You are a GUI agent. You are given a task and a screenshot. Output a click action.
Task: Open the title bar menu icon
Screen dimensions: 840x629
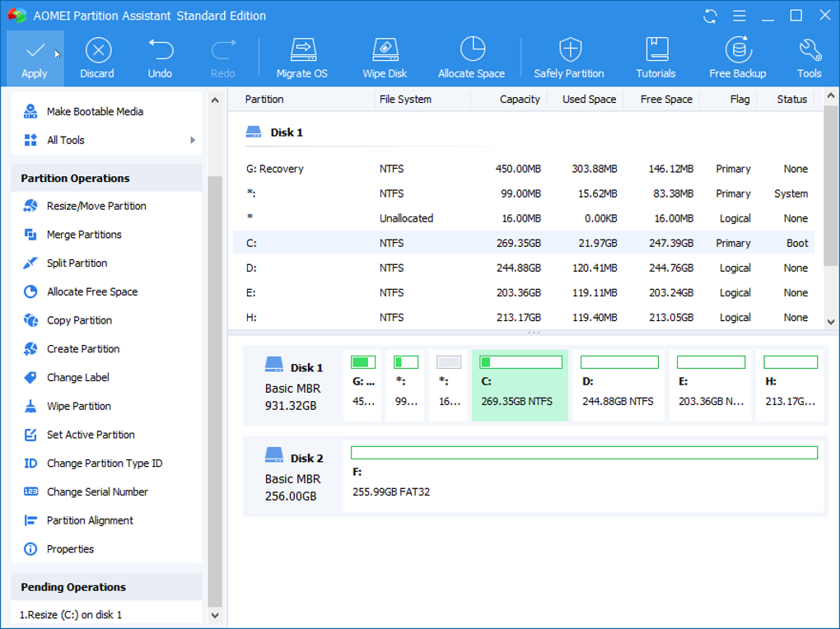coord(739,16)
